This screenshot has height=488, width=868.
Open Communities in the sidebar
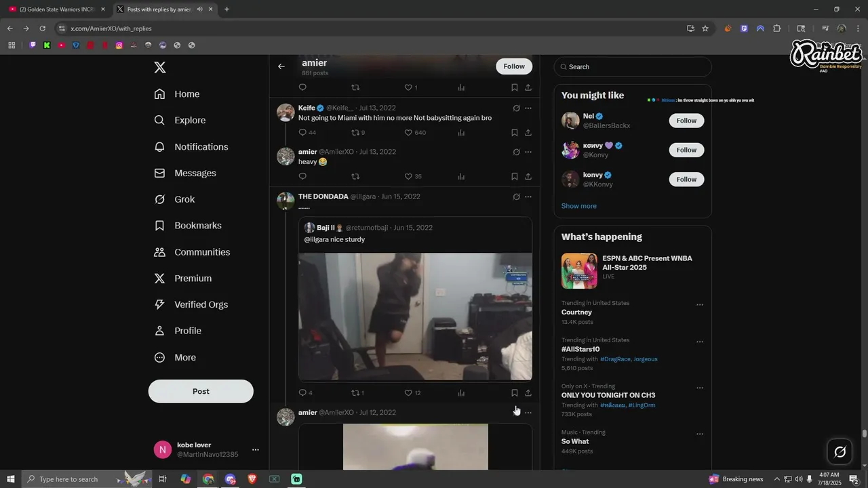tap(193, 252)
